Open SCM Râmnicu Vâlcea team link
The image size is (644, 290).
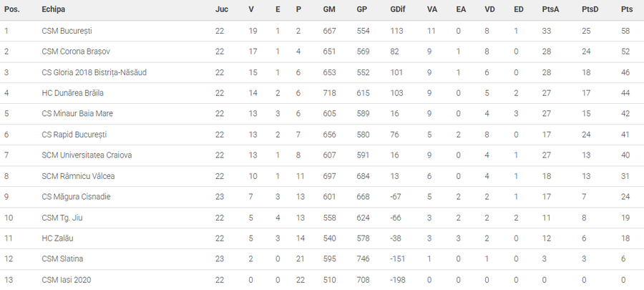tap(78, 175)
